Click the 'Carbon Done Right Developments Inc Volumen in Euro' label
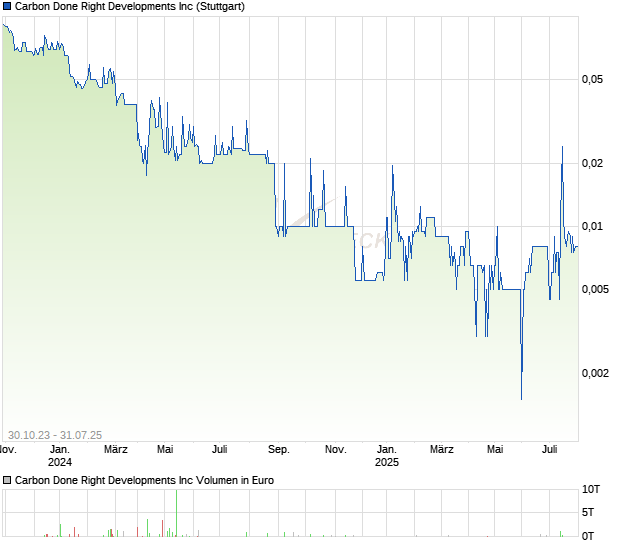 [x=144, y=480]
